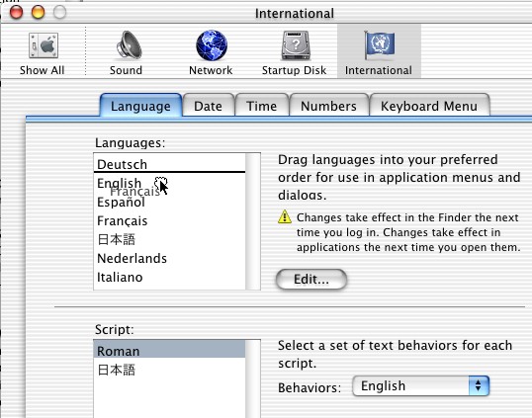Select Deutsch in the Languages list
Viewport: 532px width, 418px height.
pyautogui.click(x=169, y=164)
